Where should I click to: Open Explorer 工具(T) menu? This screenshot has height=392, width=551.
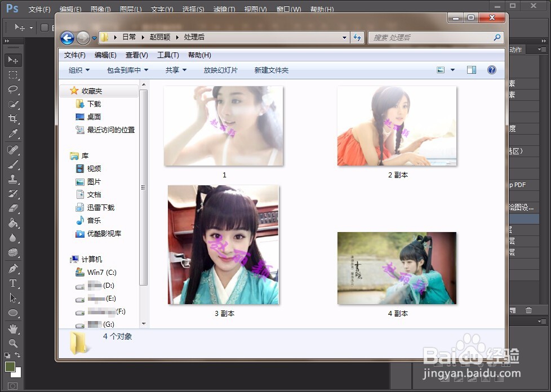[168, 55]
